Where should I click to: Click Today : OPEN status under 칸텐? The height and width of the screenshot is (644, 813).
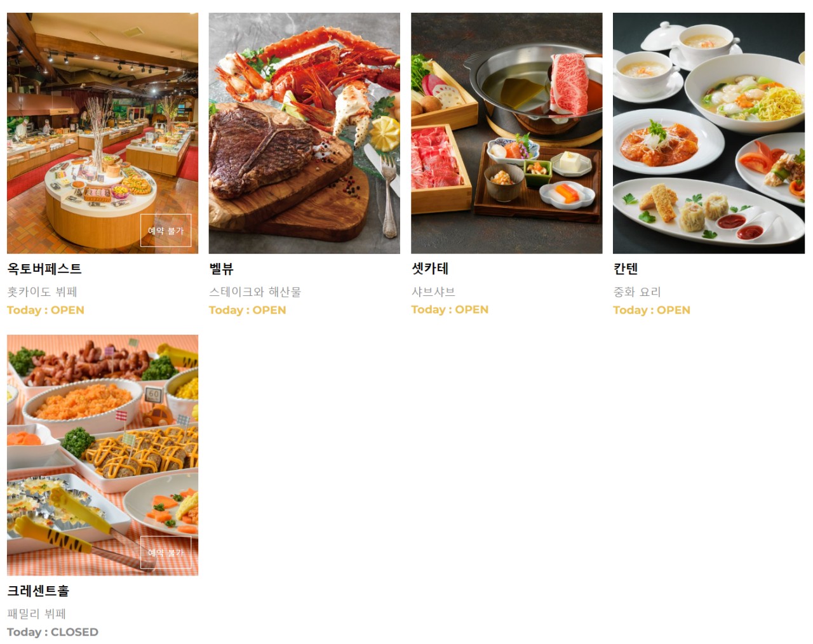click(652, 310)
